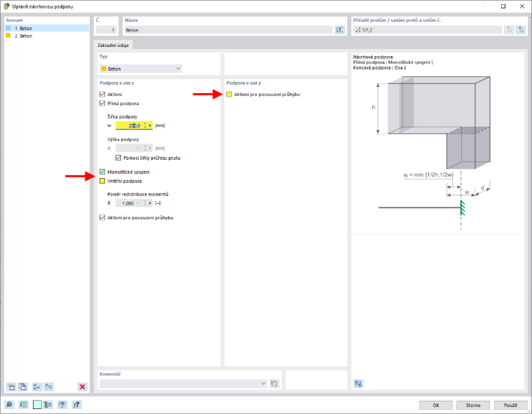The width and height of the screenshot is (532, 414).
Task: Open the support height d dropdown arrow
Action: point(138,148)
